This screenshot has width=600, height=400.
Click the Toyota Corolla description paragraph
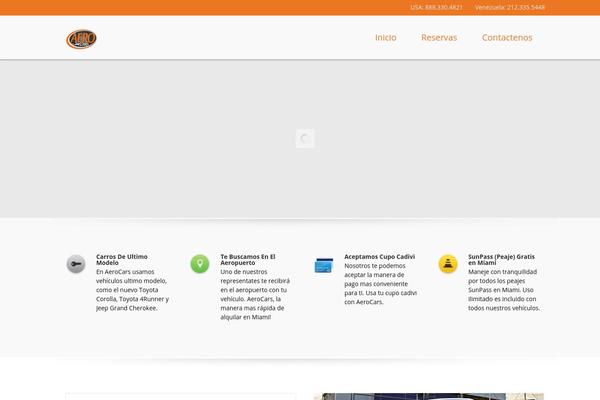coord(132,290)
